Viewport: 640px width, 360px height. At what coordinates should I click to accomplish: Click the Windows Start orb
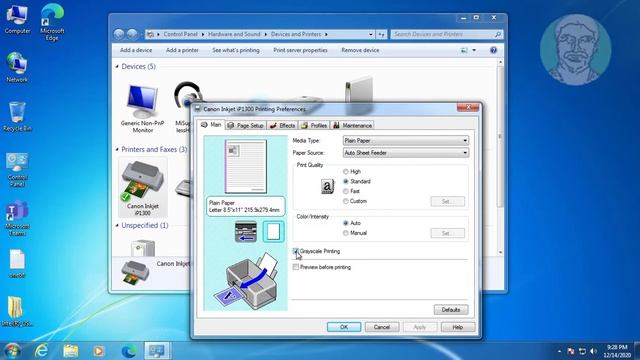point(12,351)
